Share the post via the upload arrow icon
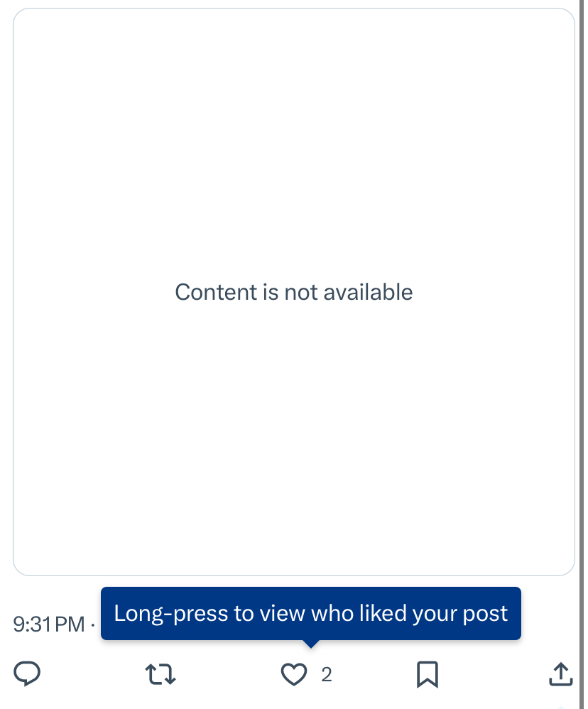Image resolution: width=588 pixels, height=709 pixels. coord(560,673)
